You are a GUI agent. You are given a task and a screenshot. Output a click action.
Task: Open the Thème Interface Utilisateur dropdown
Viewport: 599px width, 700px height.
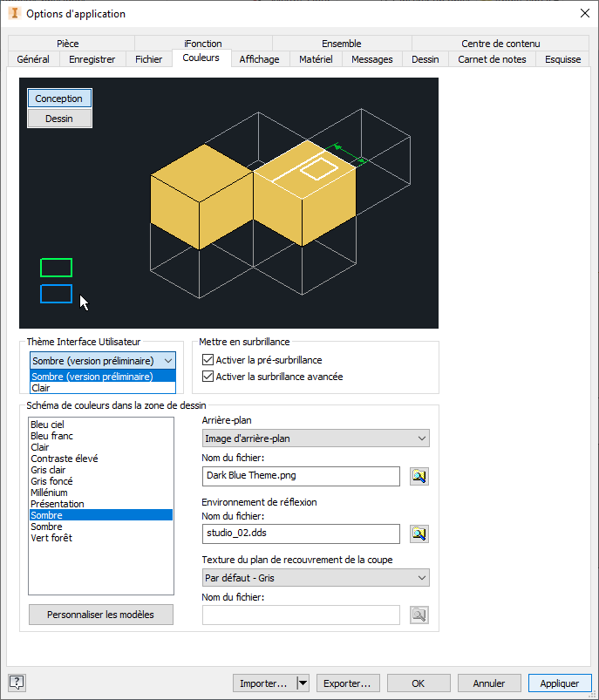click(103, 361)
